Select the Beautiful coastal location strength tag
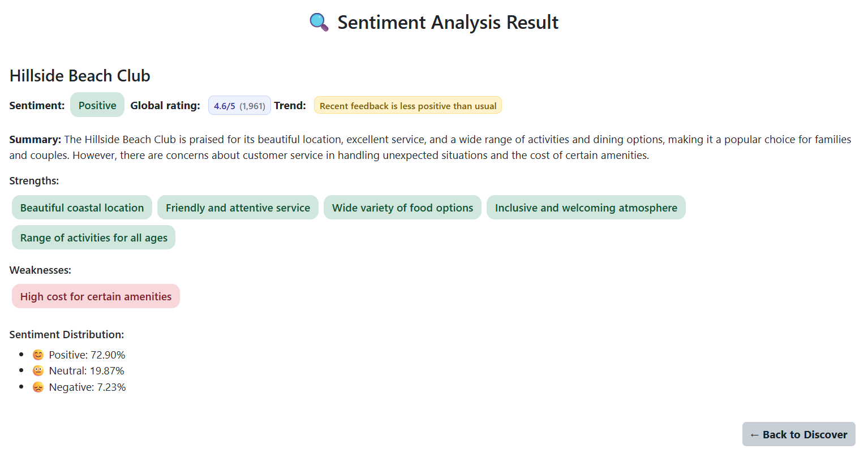868x453 pixels. click(x=81, y=207)
